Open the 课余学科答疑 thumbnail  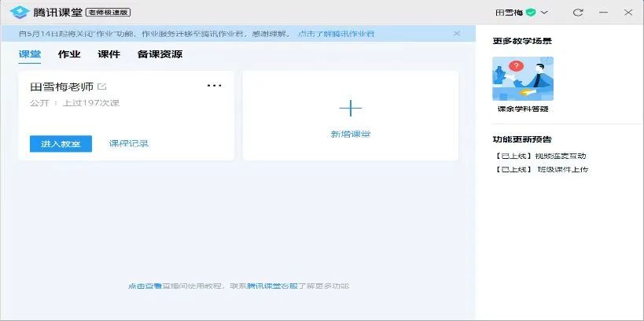523,79
